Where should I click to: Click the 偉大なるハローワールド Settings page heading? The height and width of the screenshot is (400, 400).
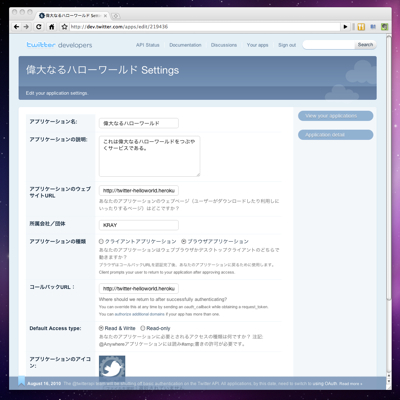(x=103, y=70)
